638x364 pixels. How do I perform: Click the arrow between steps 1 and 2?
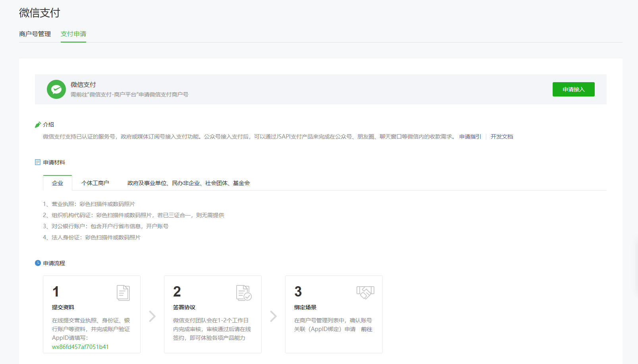[x=152, y=316]
